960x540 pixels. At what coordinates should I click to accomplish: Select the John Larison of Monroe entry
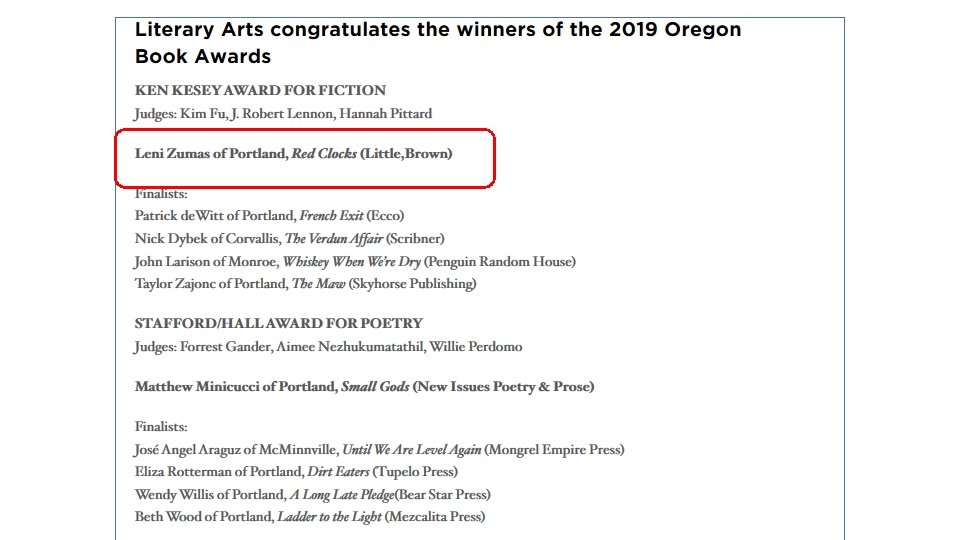(x=354, y=262)
